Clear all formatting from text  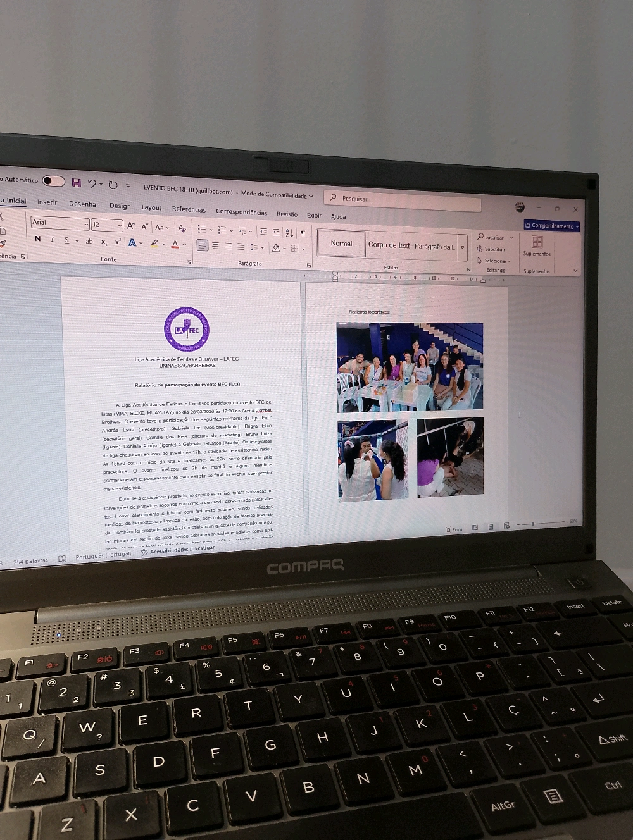pos(182,228)
